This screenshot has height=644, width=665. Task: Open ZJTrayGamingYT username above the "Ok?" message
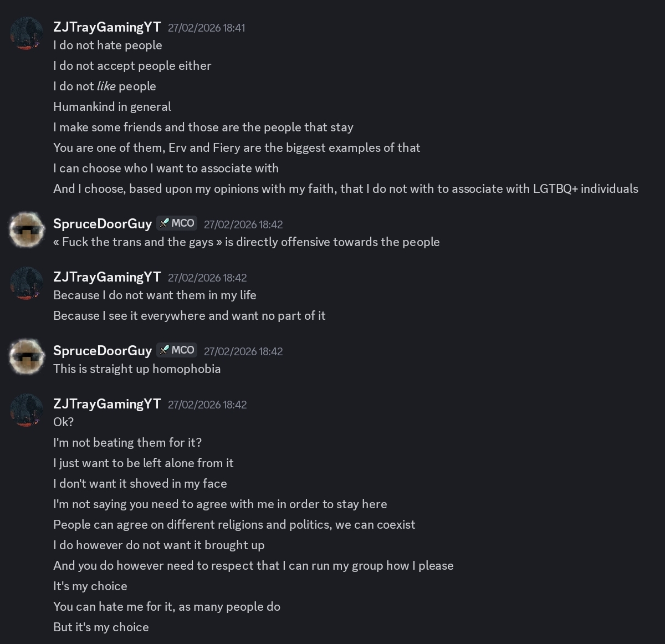click(x=107, y=404)
